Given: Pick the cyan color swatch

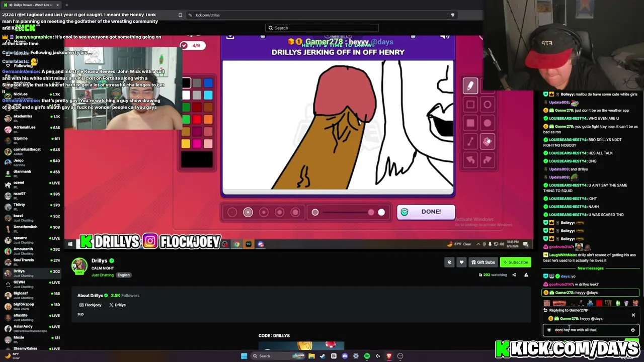Looking at the screenshot, I should pos(208,95).
